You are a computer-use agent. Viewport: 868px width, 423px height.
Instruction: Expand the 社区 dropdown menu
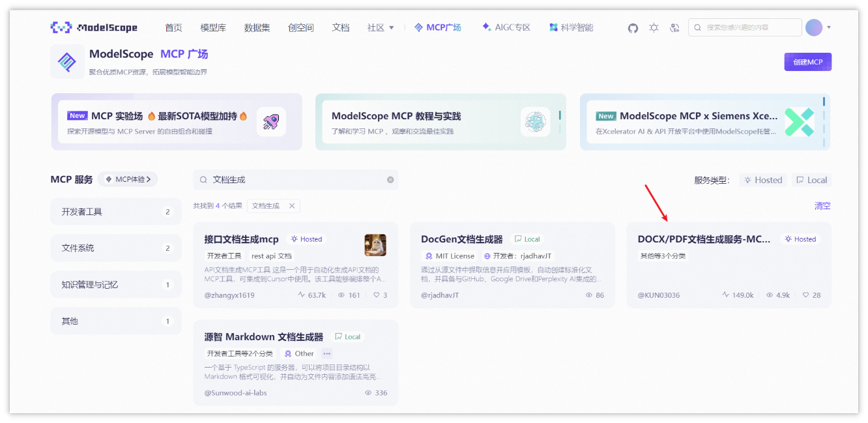(x=381, y=27)
